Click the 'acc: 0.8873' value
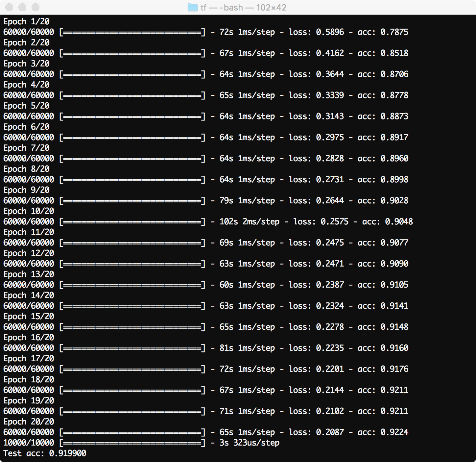The image size is (476, 462). click(x=383, y=116)
